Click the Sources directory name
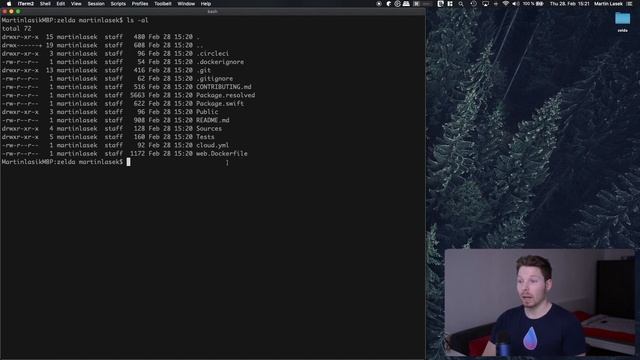Viewport: 640px width, 360px height. tap(209, 129)
